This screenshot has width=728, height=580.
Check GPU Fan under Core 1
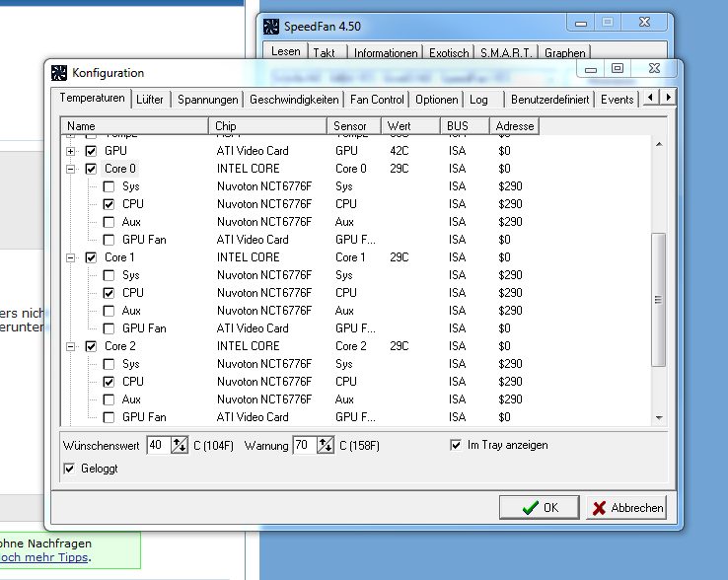[109, 328]
